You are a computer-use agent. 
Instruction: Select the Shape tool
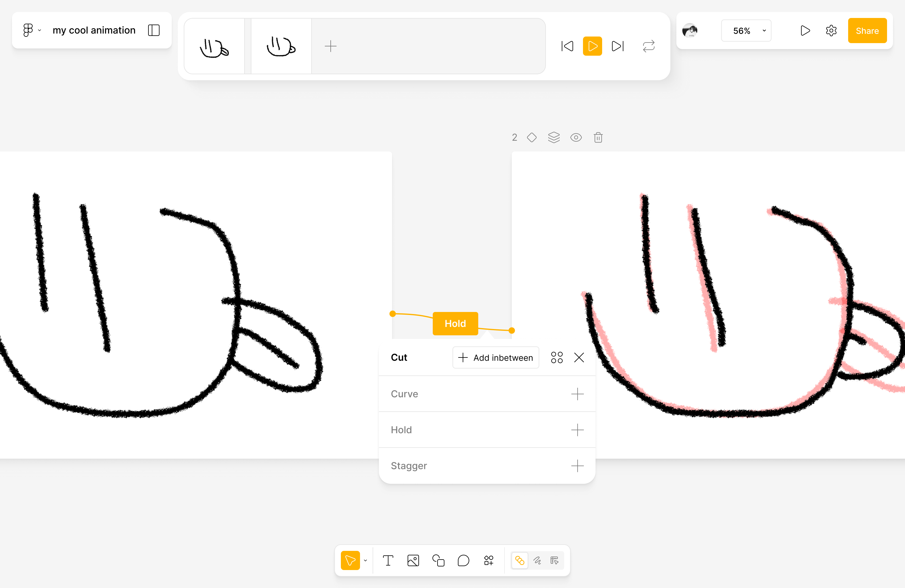click(x=438, y=560)
